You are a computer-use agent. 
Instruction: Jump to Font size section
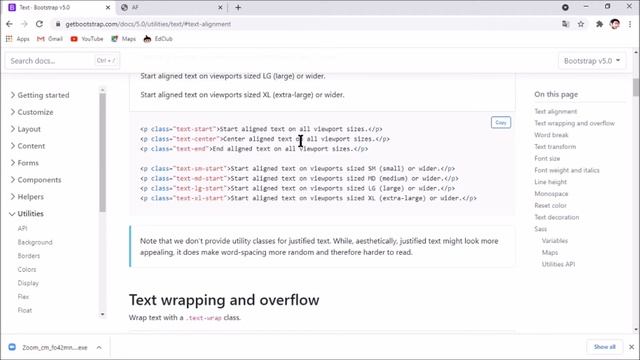click(547, 158)
